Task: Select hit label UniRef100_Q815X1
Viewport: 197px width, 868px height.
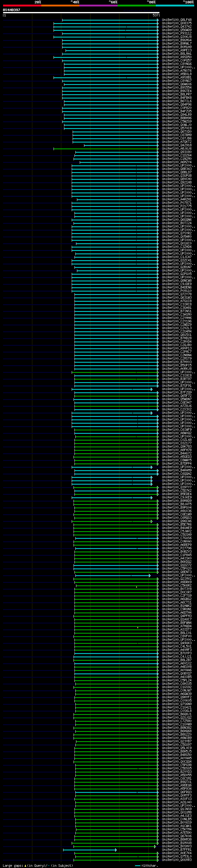Action: (176, 335)
